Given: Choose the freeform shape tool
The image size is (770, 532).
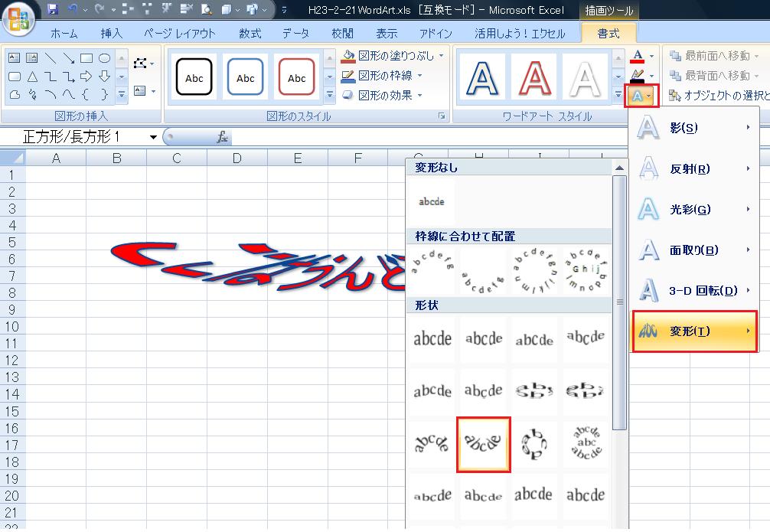Looking at the screenshot, I should [x=15, y=94].
